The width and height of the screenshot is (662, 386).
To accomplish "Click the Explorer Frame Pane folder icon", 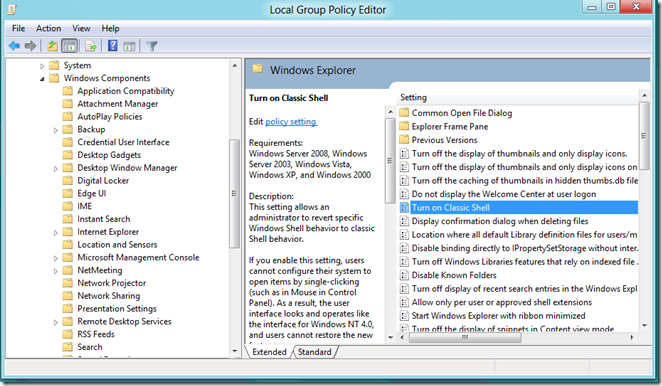I will (404, 126).
